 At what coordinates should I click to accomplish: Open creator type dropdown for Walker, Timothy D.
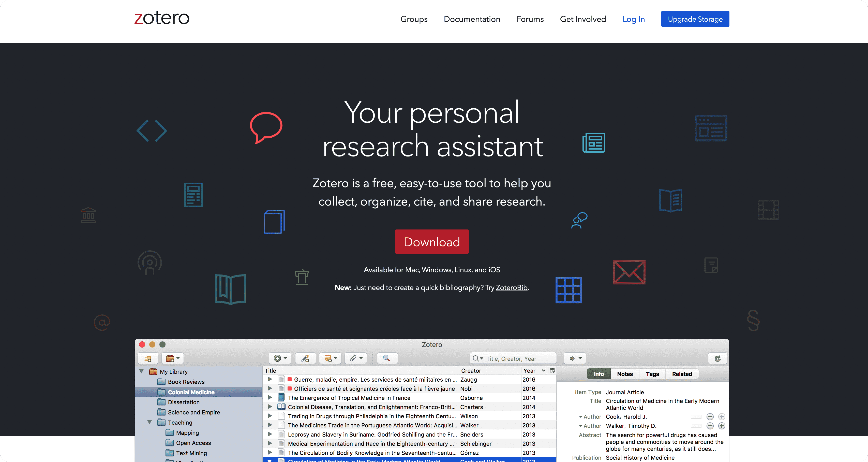click(x=581, y=426)
